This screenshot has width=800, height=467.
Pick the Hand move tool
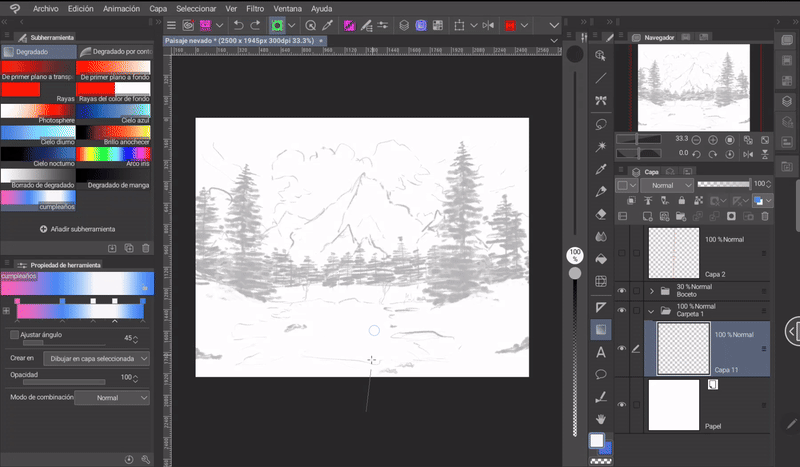601,418
